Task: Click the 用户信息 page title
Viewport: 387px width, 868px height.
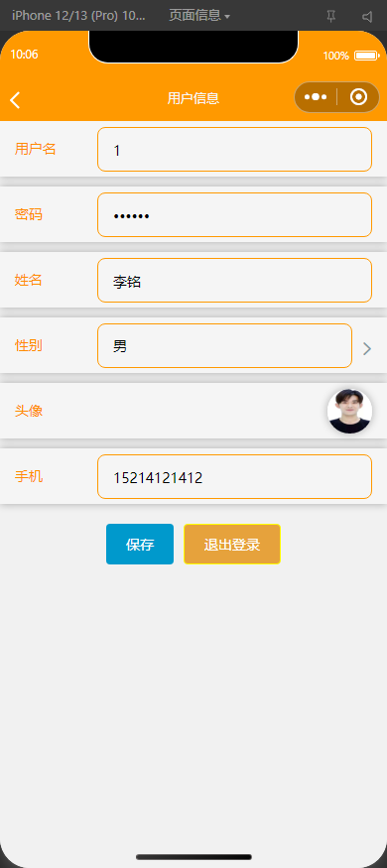Action: pyautogui.click(x=193, y=98)
